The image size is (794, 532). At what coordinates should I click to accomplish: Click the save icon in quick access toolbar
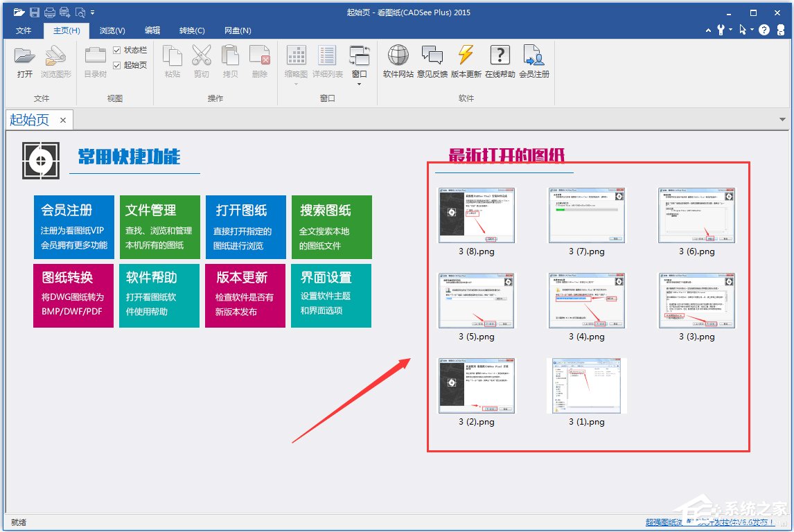click(35, 12)
